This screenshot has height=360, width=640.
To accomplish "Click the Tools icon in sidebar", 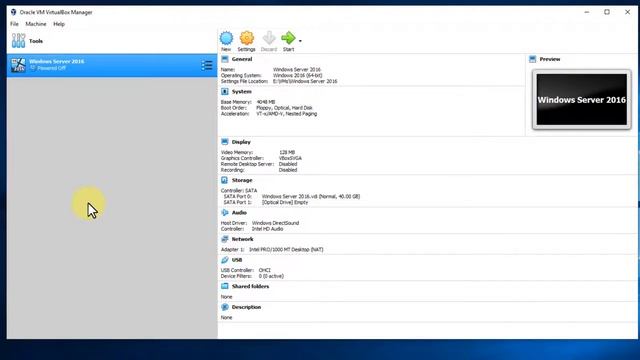I will [18, 40].
